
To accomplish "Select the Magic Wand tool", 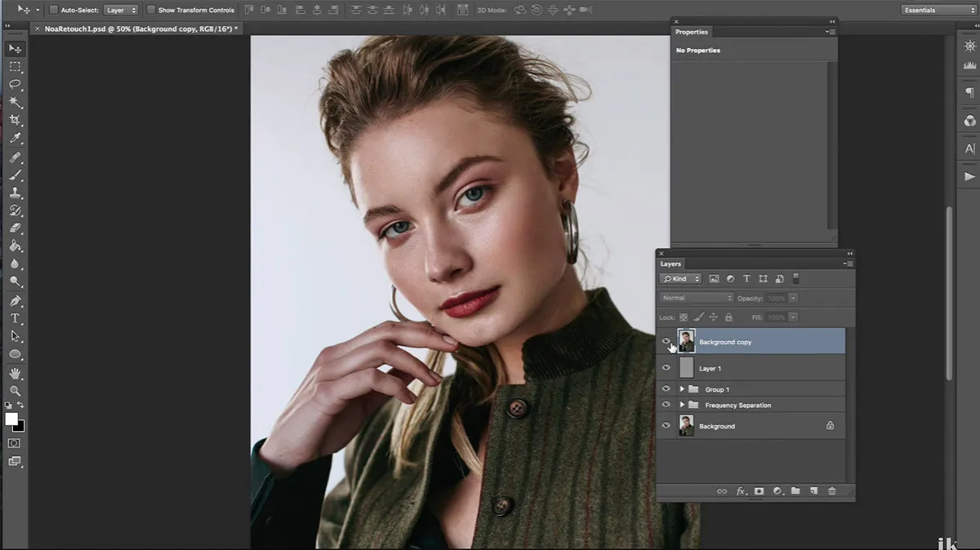I will [15, 103].
